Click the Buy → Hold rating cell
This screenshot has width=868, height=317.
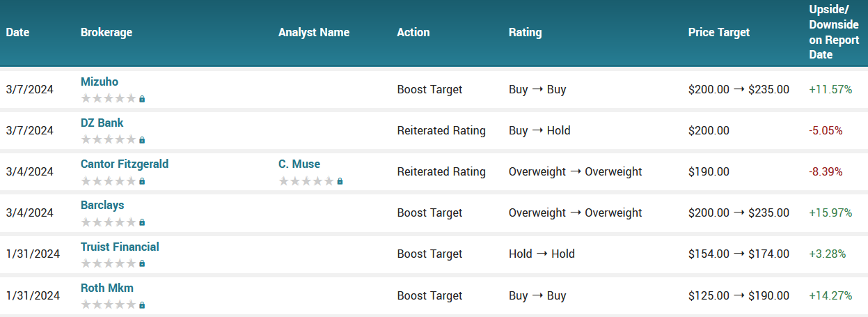coord(539,130)
